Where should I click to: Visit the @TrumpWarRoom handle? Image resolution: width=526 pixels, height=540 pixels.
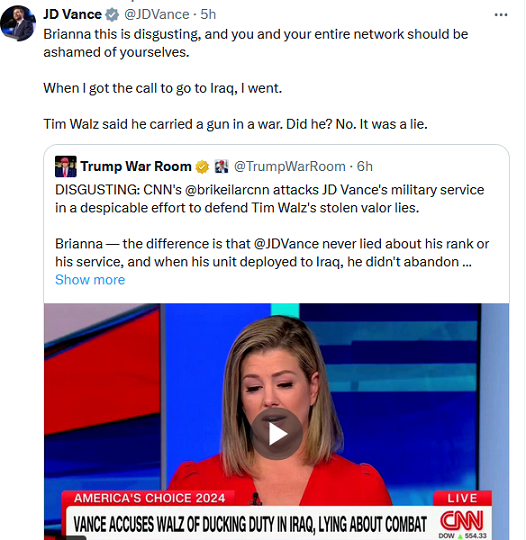[290, 167]
